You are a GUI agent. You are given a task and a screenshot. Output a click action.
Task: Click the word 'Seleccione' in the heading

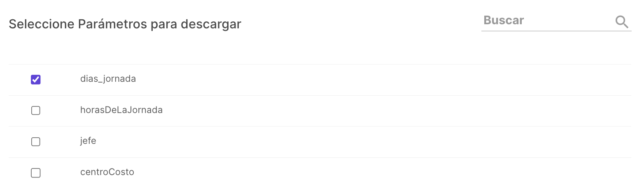click(x=42, y=24)
